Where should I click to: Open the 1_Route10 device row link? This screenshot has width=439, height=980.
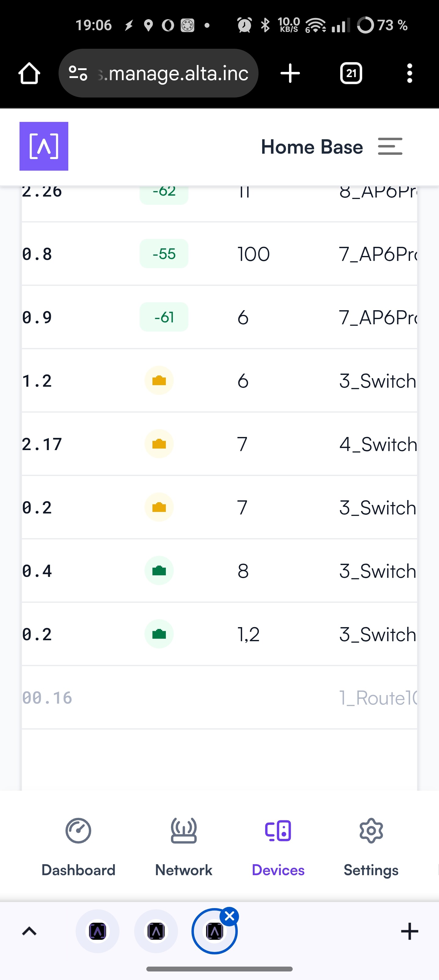pos(377,698)
